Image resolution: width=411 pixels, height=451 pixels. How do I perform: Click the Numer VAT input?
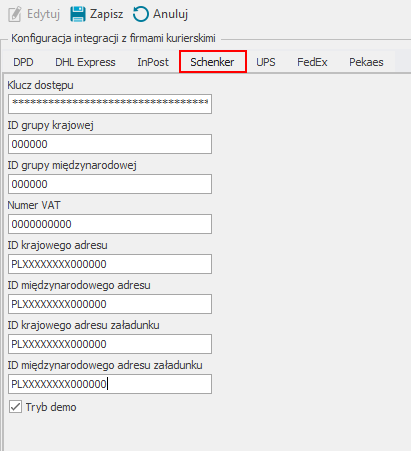click(x=110, y=224)
